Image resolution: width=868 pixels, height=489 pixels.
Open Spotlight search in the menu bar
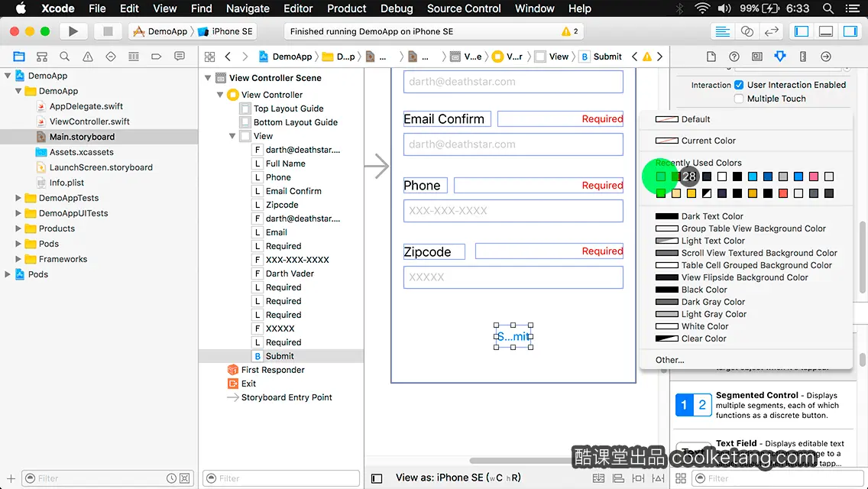828,8
